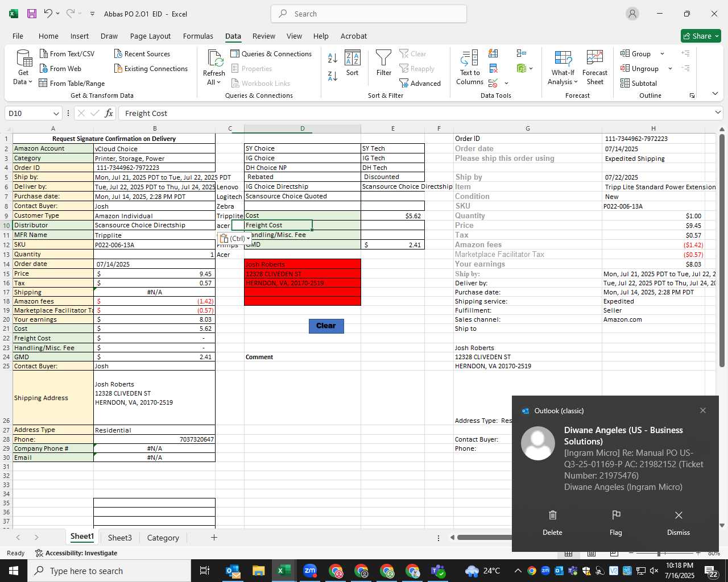Switch to the Category sheet tab
This screenshot has width=728, height=582.
(163, 538)
